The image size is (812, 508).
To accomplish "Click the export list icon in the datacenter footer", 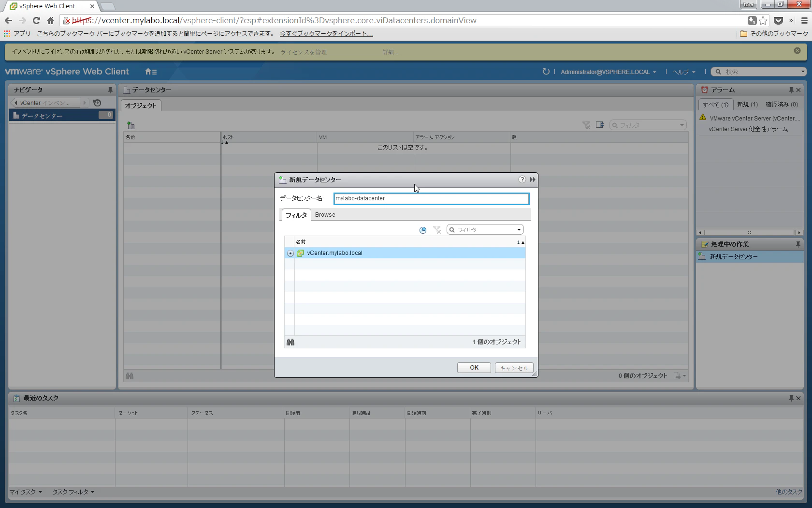I will pyautogui.click(x=680, y=376).
